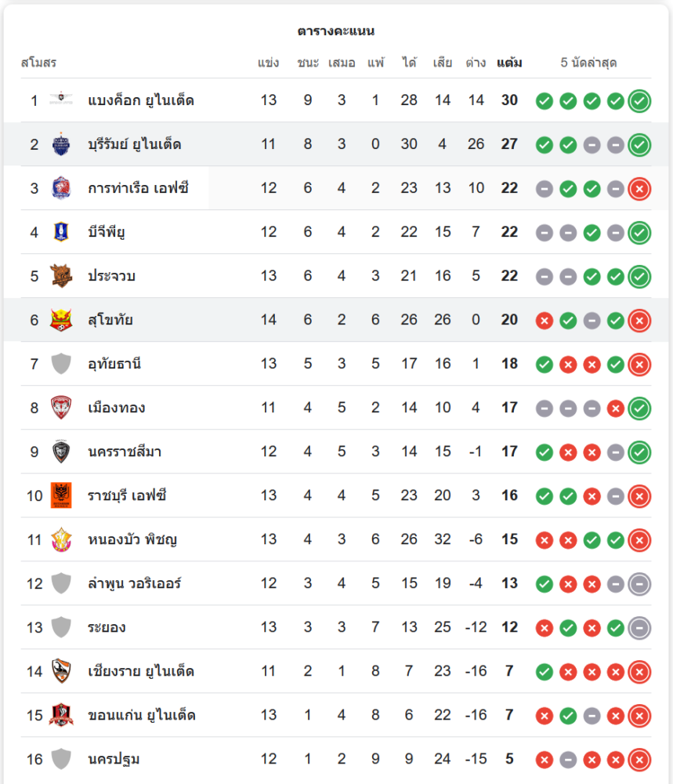Click the สโมสร club column header

point(38,63)
